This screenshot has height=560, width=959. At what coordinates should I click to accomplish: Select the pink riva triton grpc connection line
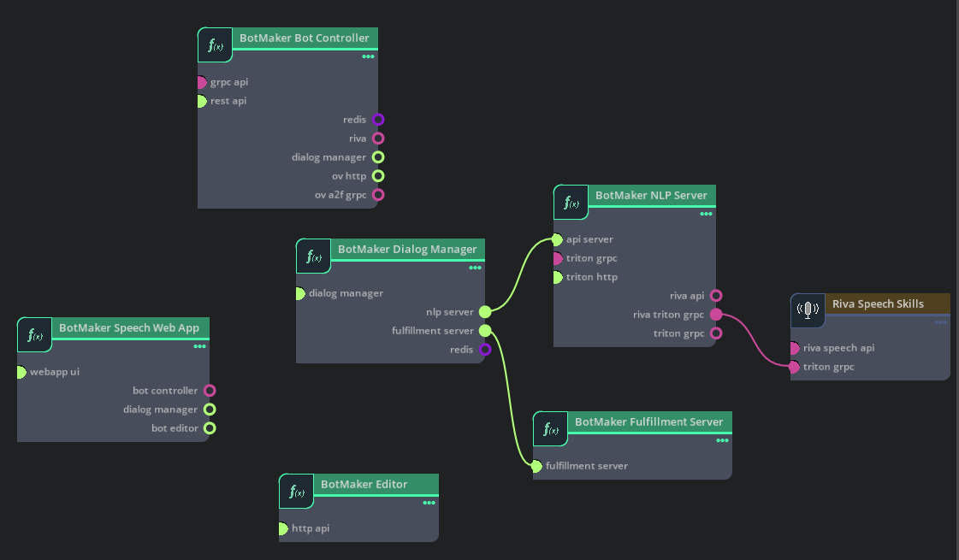pyautogui.click(x=756, y=341)
